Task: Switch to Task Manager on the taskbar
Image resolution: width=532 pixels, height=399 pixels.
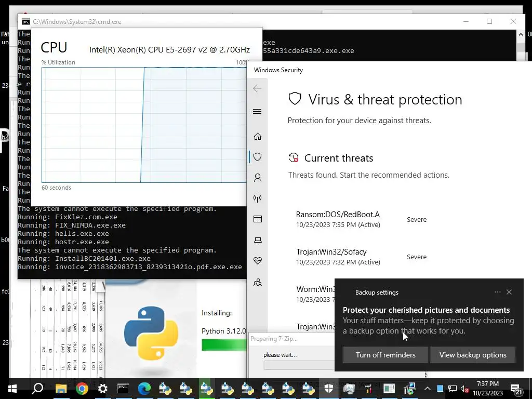Action: [349, 389]
